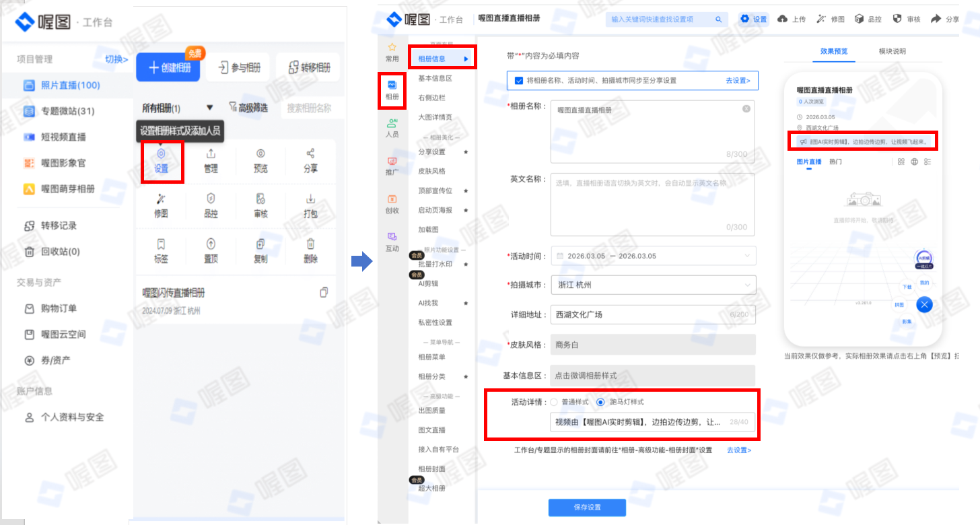Open the 设置 icon in the album grid
The width and height of the screenshot is (980, 525).
pyautogui.click(x=161, y=153)
